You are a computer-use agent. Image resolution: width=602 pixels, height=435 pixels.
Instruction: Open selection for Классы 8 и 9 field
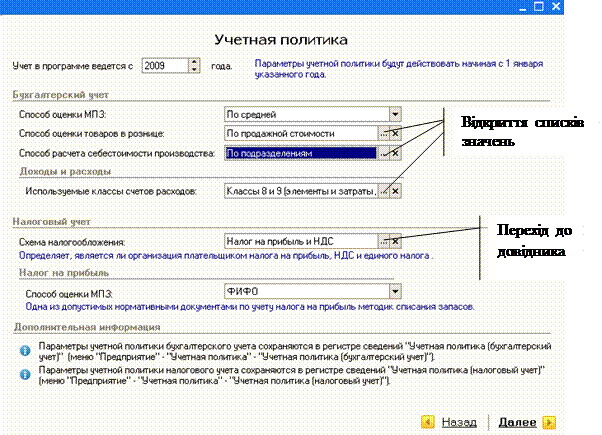383,190
